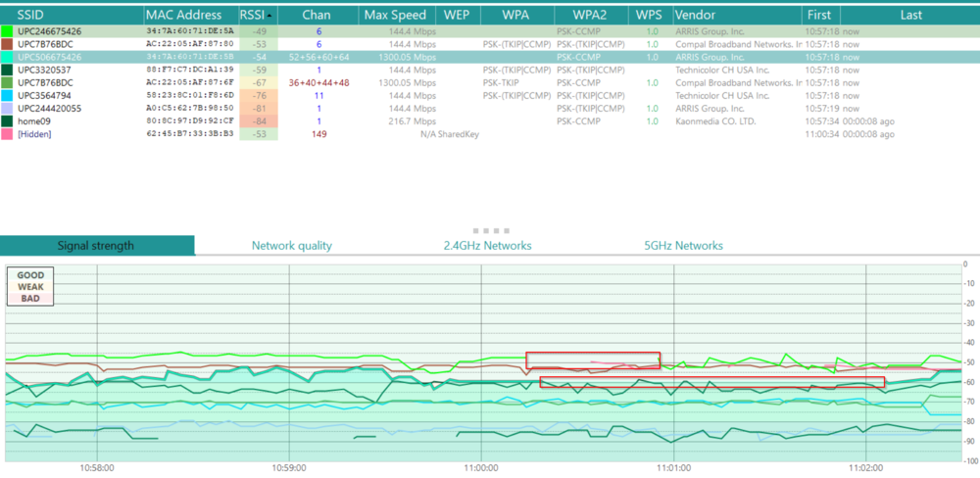The image size is (980, 478).
Task: Click the dark green swatch beside home09
Action: (8, 120)
